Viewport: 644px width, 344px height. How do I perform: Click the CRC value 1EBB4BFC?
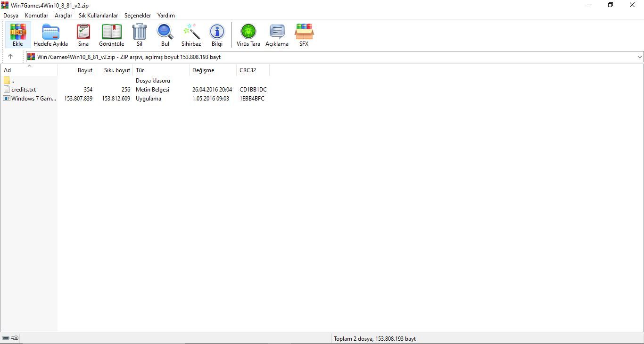tap(252, 99)
